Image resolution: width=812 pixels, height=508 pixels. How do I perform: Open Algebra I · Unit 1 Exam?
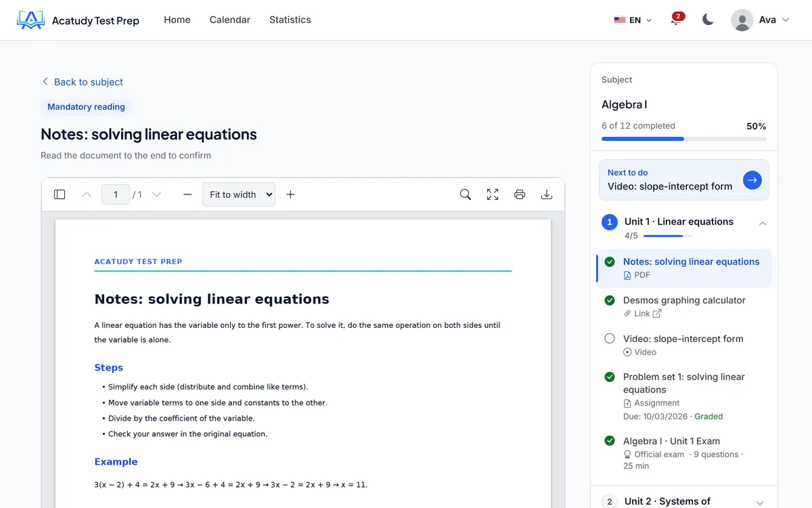pos(671,441)
